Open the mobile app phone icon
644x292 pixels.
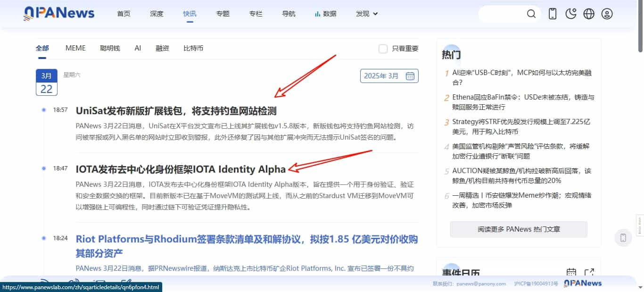click(x=553, y=14)
